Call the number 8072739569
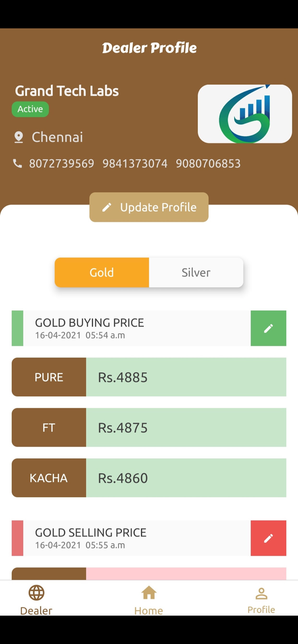 point(61,163)
